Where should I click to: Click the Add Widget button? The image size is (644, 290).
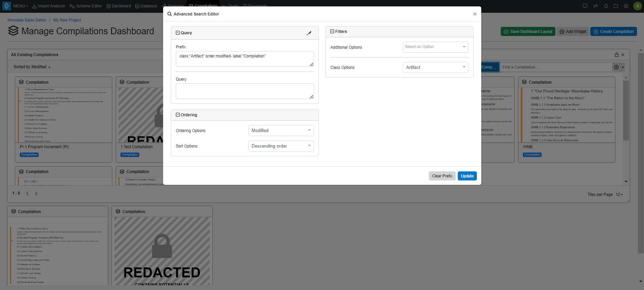tap(573, 32)
